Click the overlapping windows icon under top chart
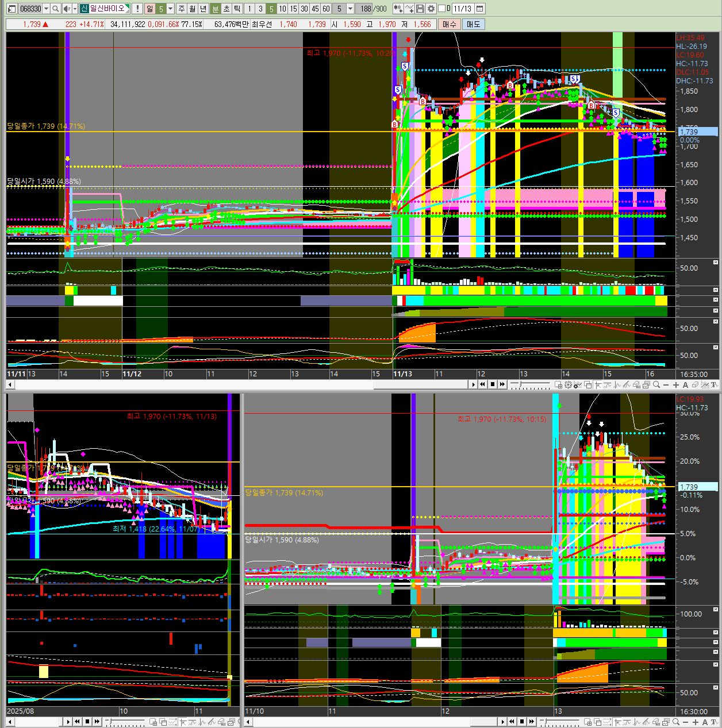This screenshot has height=728, width=722. (x=587, y=384)
